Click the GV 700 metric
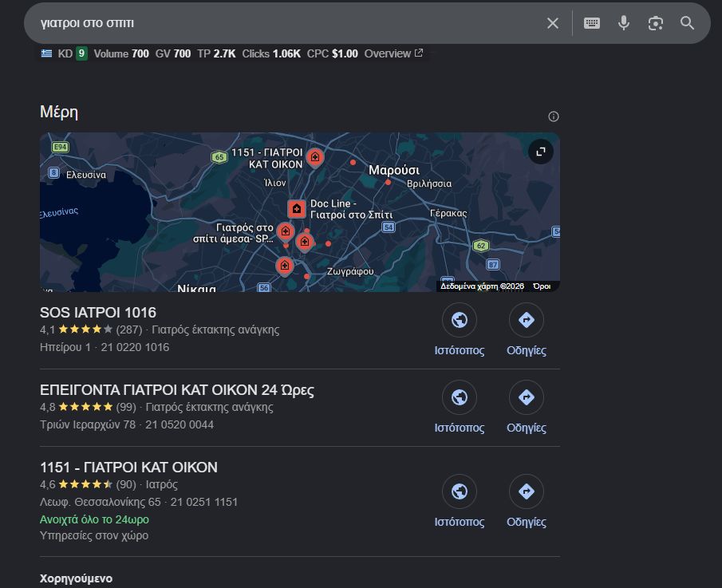This screenshot has height=588, width=722. [x=172, y=54]
